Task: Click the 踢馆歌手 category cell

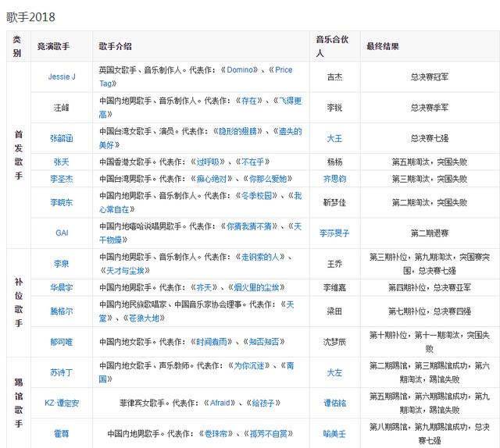Action: click(19, 403)
